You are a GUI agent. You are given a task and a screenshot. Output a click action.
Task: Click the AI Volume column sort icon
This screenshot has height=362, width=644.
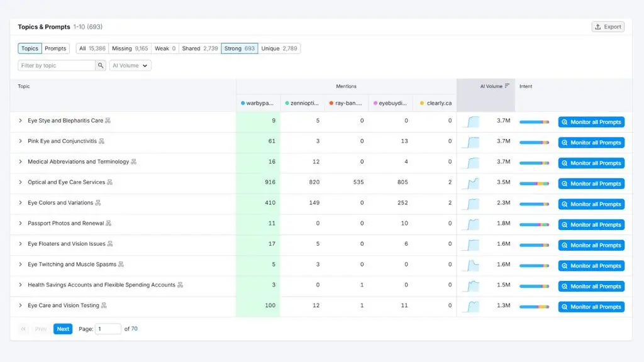(x=508, y=85)
